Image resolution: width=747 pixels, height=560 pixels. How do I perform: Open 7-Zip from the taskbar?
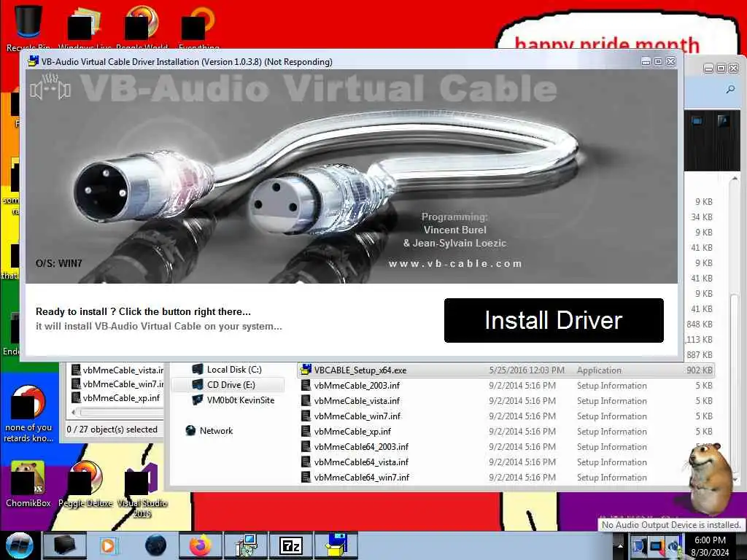pos(290,545)
